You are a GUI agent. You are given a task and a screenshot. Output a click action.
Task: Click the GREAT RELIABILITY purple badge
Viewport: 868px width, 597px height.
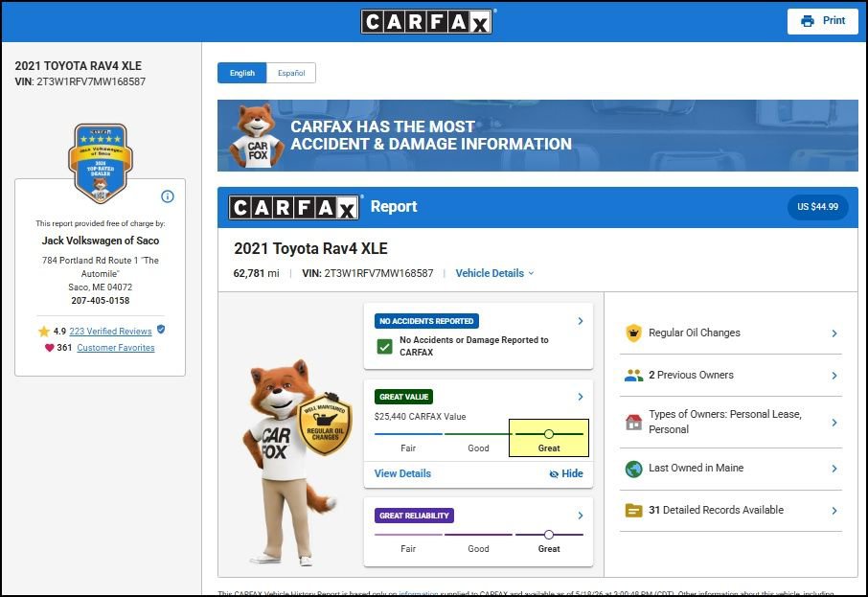(x=414, y=516)
